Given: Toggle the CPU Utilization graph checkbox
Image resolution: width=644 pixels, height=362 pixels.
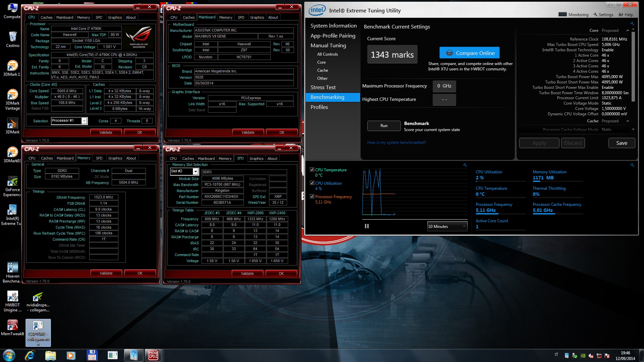Looking at the screenshot, I should [x=312, y=183].
